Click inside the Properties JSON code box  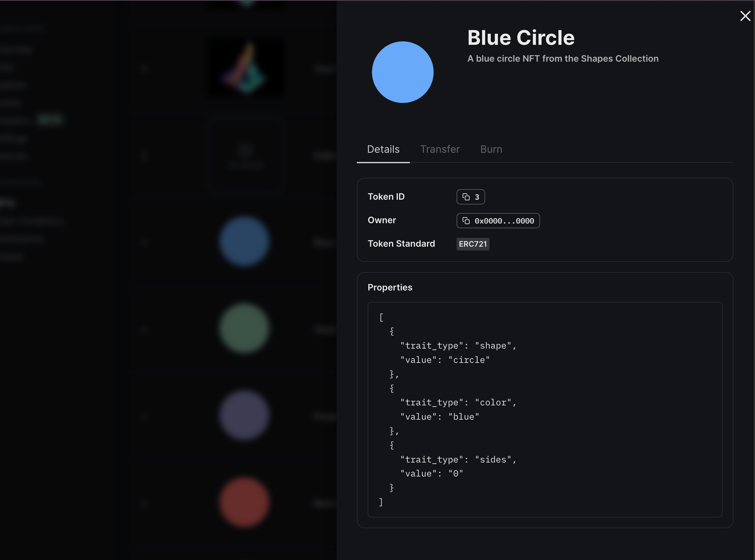point(544,409)
